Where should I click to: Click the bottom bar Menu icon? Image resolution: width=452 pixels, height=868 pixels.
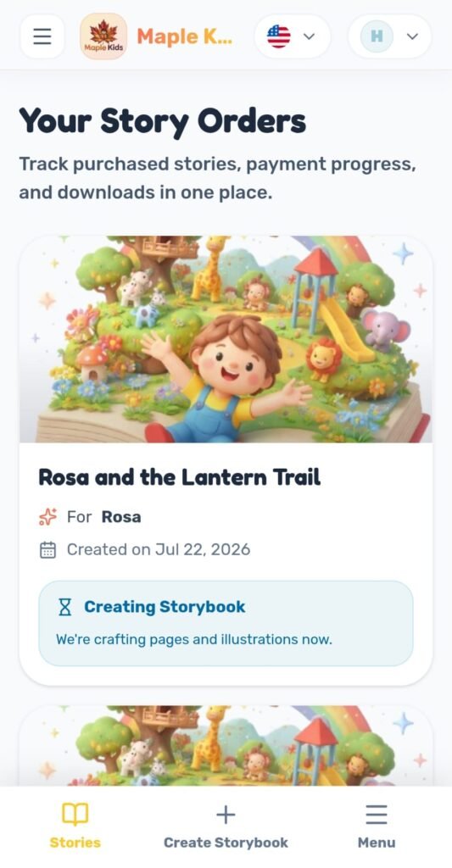pos(377,815)
